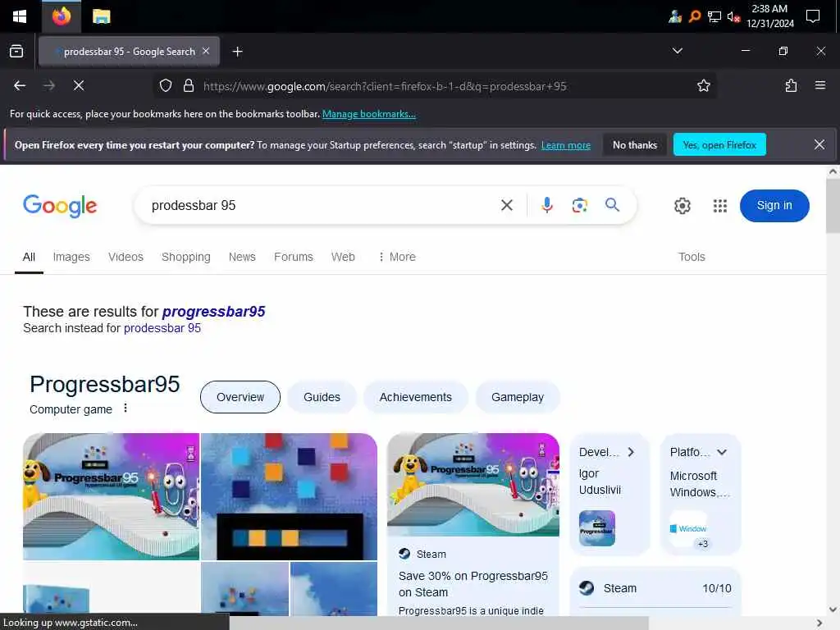Stop loading the page
The image size is (840, 630).
[x=79, y=85]
